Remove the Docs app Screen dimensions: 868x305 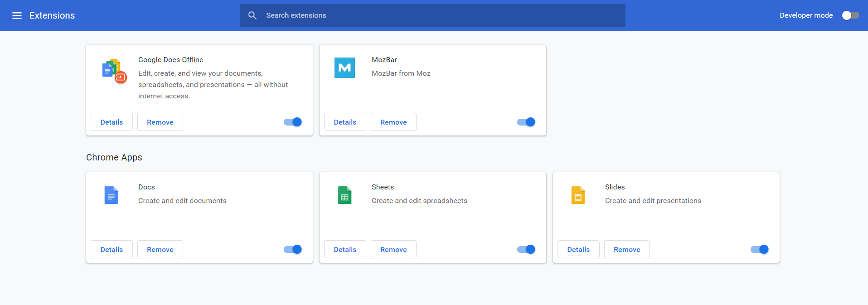point(160,249)
